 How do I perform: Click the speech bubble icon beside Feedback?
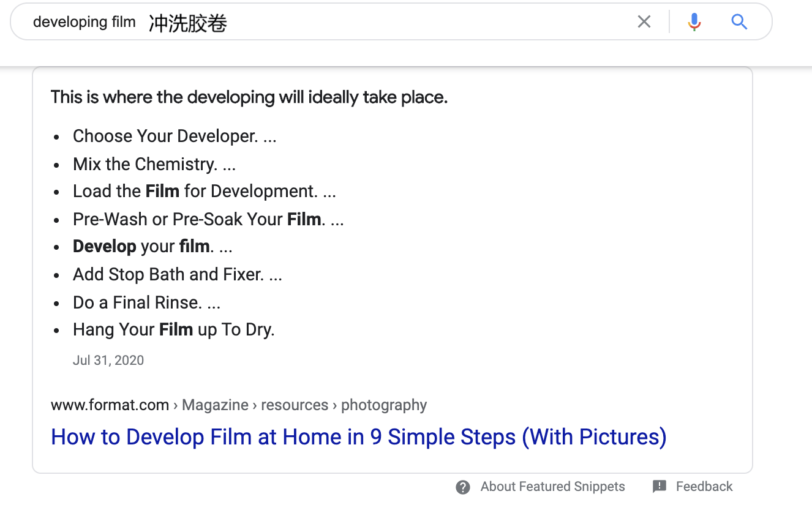pos(660,487)
